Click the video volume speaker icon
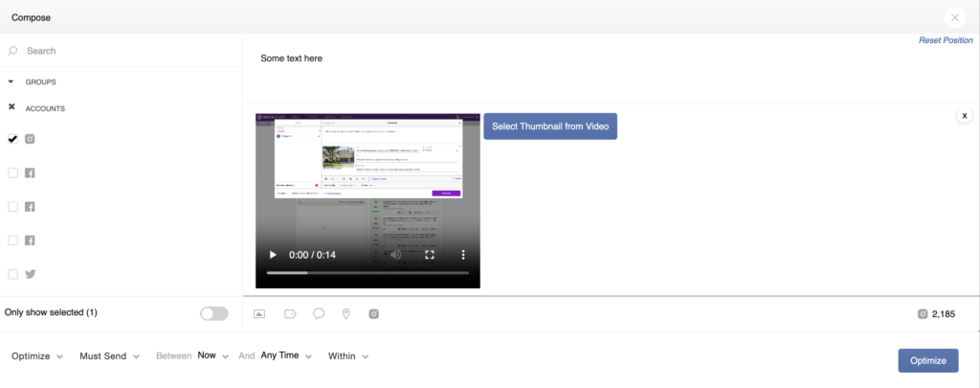Viewport: 980px width, 388px height. pos(396,255)
